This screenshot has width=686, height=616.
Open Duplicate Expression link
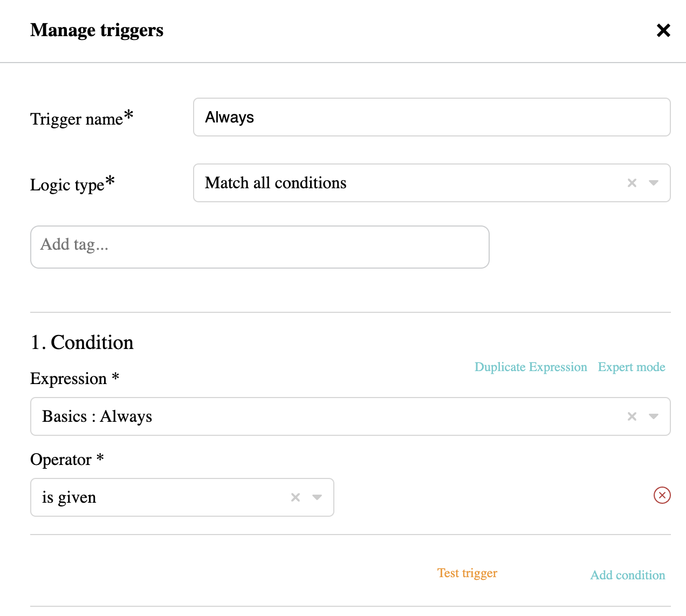click(531, 367)
